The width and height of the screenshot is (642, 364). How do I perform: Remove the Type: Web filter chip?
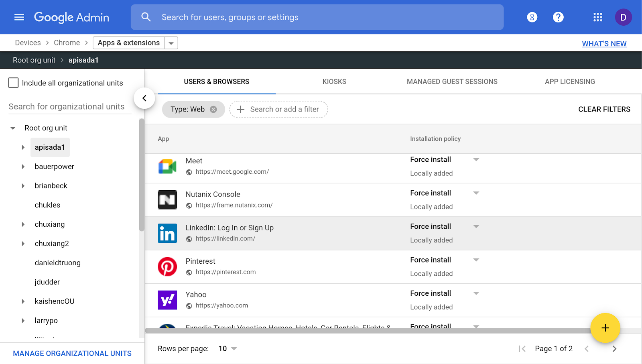coord(213,110)
